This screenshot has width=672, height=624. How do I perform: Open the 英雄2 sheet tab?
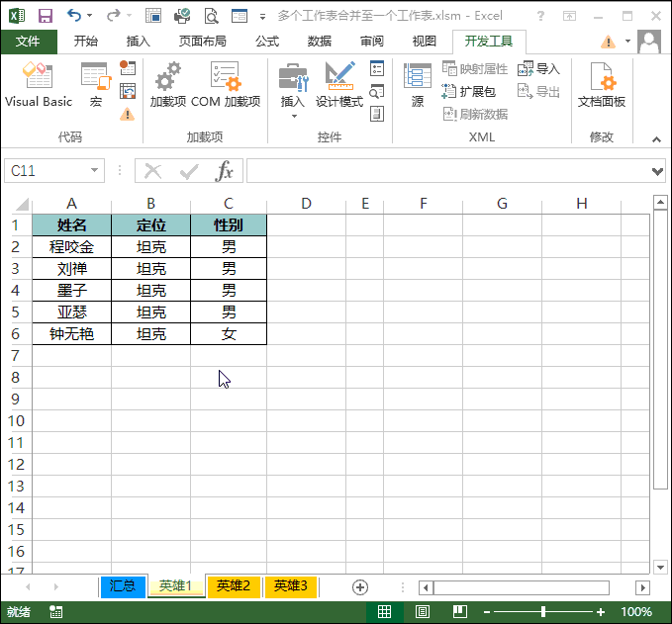234,585
